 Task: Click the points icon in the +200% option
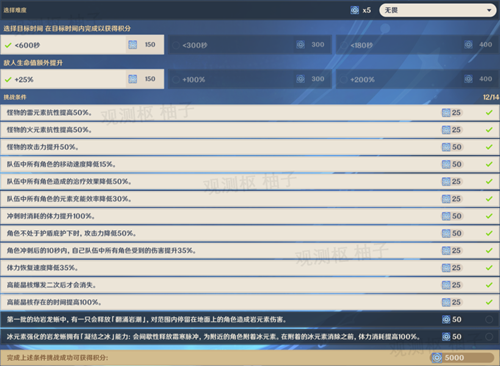click(x=468, y=79)
